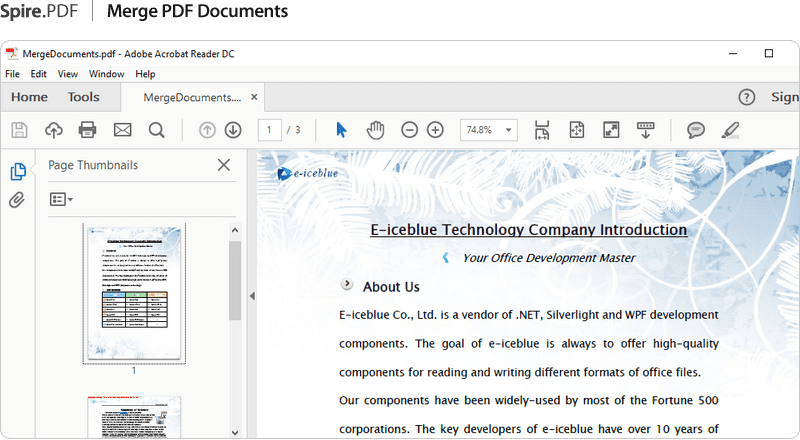This screenshot has height=440, width=800.
Task: Click the Save file icon
Action: coord(19,130)
